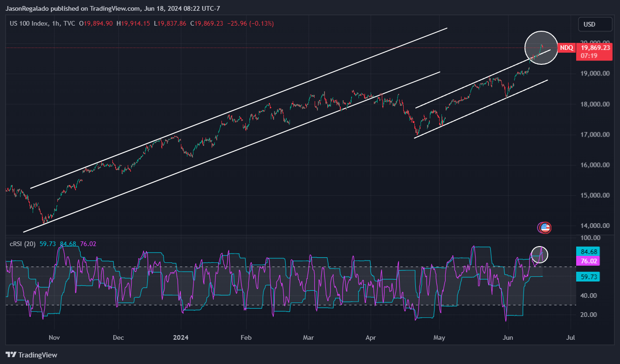
Task: Click the circular US flag icon on the chart
Action: (544, 227)
